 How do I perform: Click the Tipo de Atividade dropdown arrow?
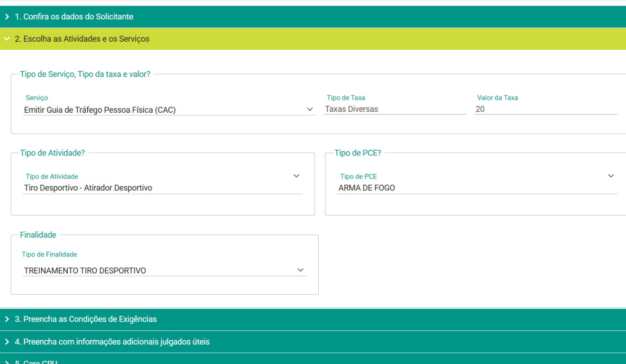point(296,176)
